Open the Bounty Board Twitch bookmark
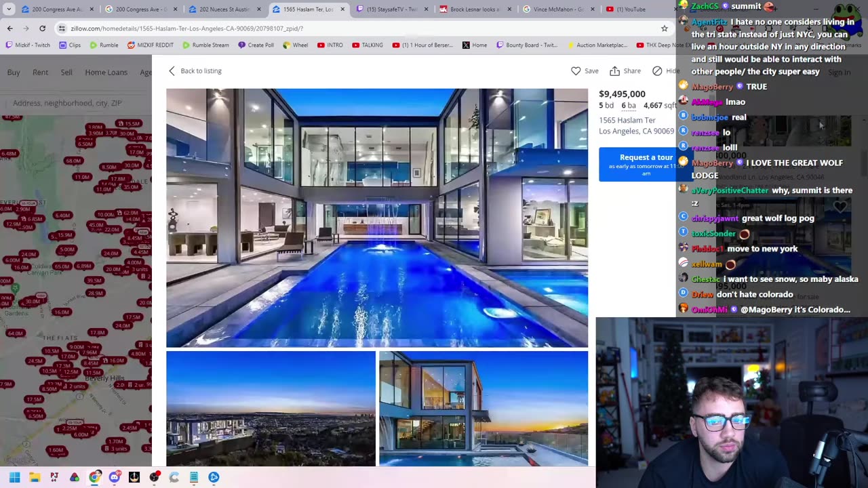Image resolution: width=868 pixels, height=488 pixels. pyautogui.click(x=527, y=45)
